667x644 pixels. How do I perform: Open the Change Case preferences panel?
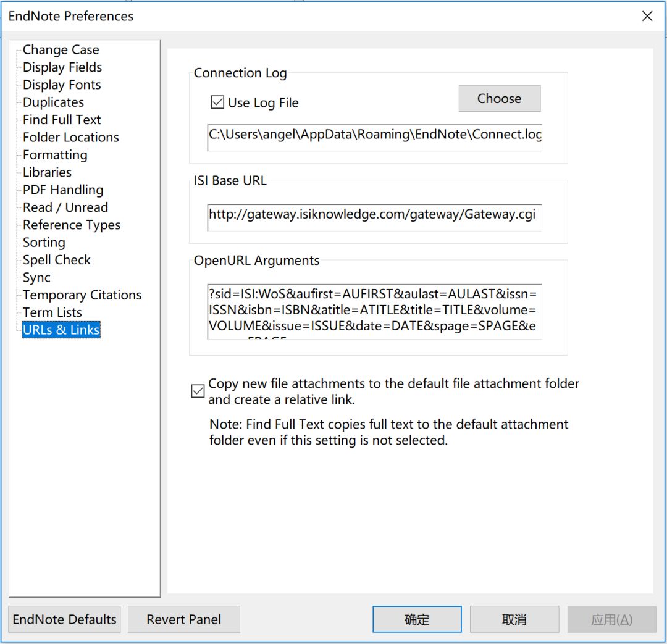coord(61,50)
